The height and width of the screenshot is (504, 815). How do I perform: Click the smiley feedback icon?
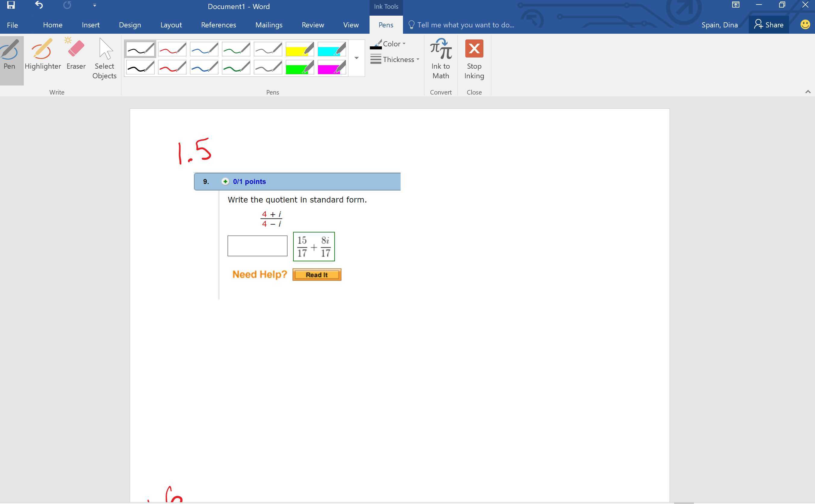click(805, 25)
